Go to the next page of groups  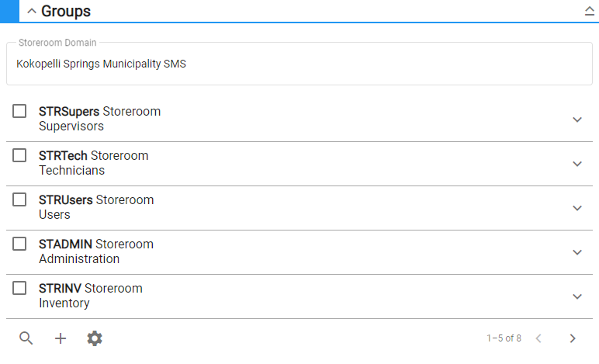[573, 338]
